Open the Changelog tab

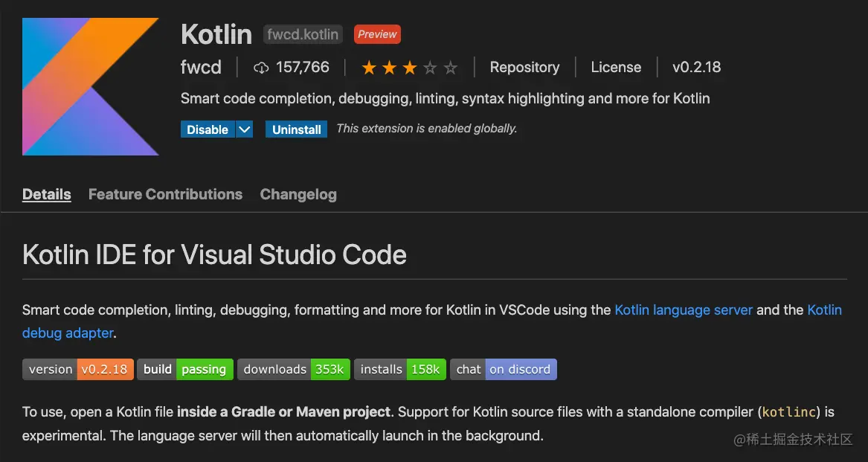(298, 194)
